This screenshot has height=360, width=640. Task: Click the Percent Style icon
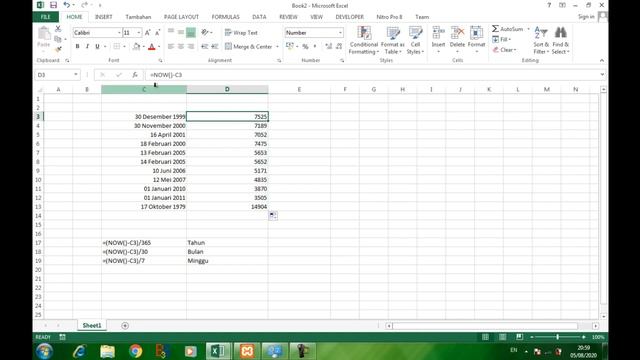[x=305, y=47]
